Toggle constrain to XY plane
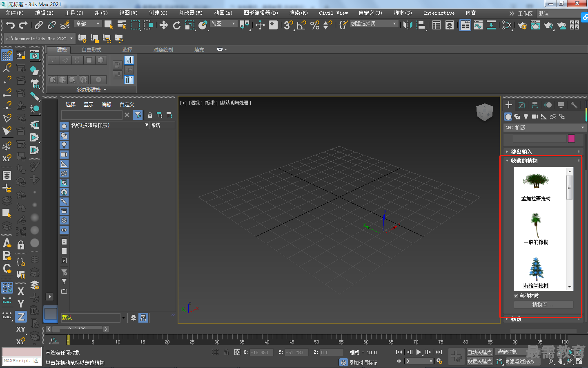Viewport: 588px width, 368px height. point(21,329)
